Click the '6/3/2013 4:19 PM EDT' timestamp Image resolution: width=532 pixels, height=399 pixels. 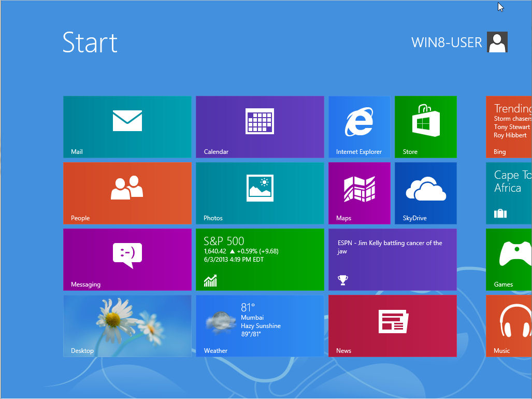(234, 260)
